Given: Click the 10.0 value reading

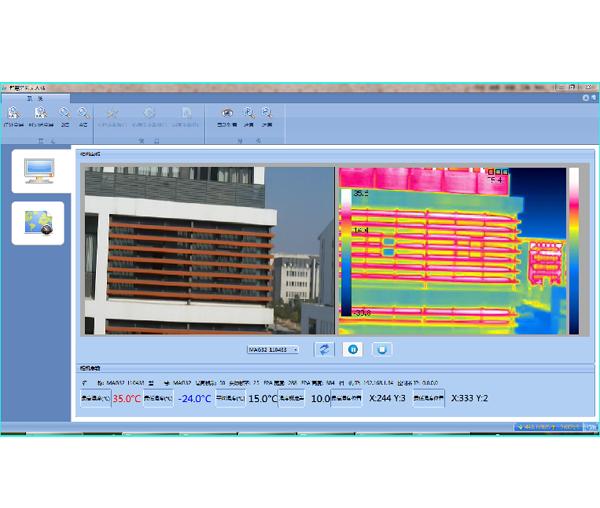Looking at the screenshot, I should click(x=320, y=399).
